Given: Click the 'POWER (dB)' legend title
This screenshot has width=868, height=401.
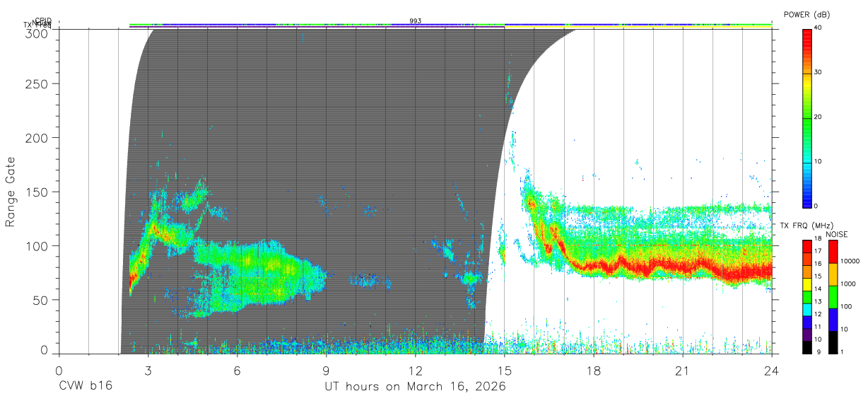Looking at the screenshot, I should tap(807, 15).
